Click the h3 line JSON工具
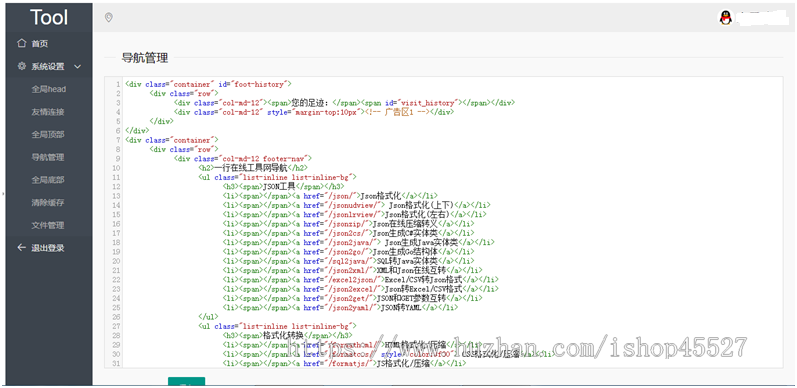Screen dimensions: 797x388 click(x=283, y=187)
